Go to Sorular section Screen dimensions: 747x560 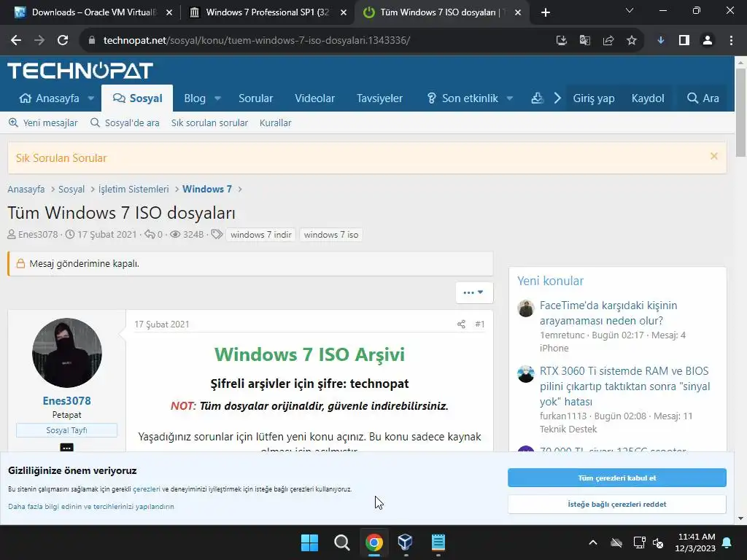tap(256, 98)
